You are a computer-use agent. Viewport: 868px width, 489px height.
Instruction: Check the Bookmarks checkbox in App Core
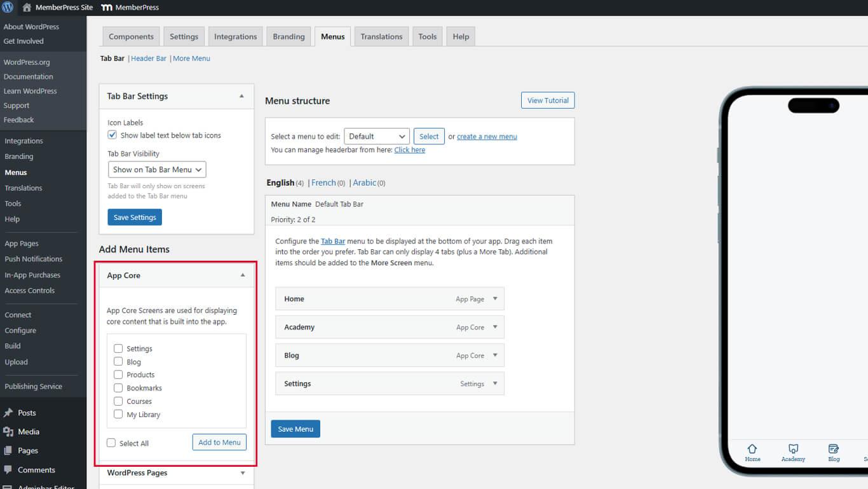(x=118, y=388)
